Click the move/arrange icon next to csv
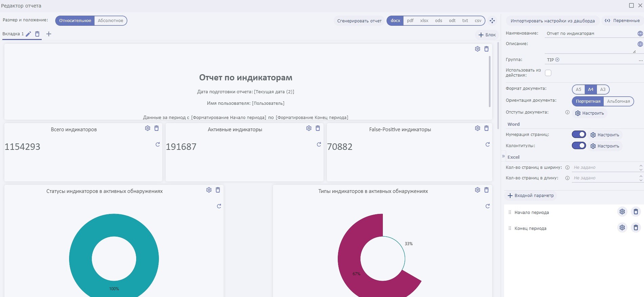This screenshot has width=644, height=297. click(x=492, y=21)
